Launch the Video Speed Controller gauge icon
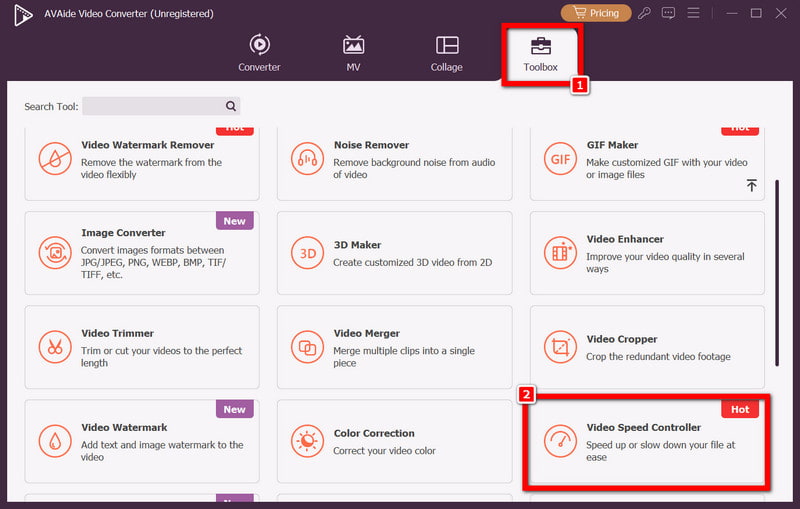 [559, 441]
